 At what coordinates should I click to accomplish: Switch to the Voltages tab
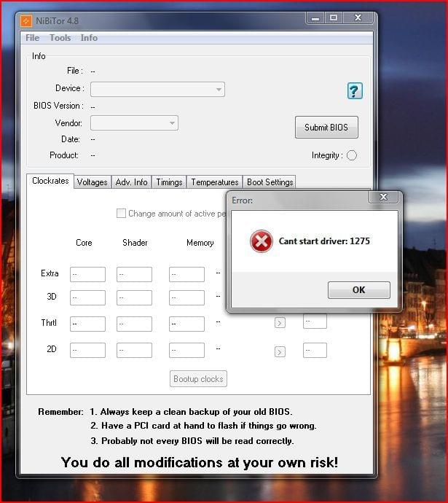click(x=93, y=182)
